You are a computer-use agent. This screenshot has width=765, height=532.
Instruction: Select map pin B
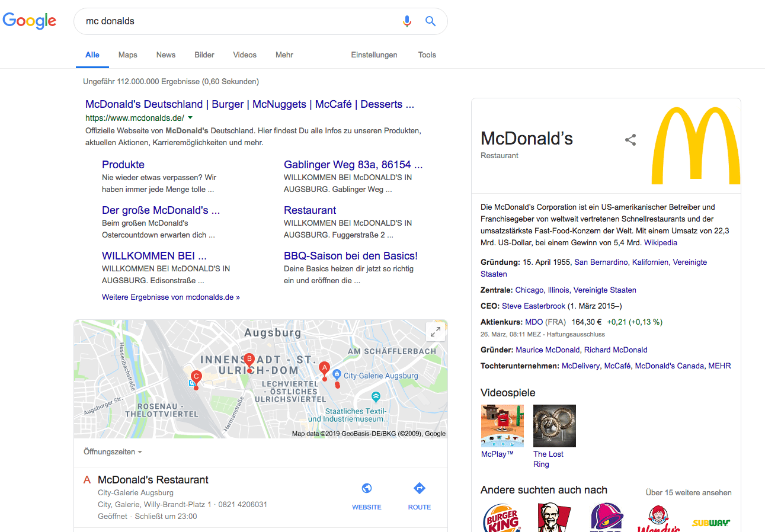(x=249, y=361)
